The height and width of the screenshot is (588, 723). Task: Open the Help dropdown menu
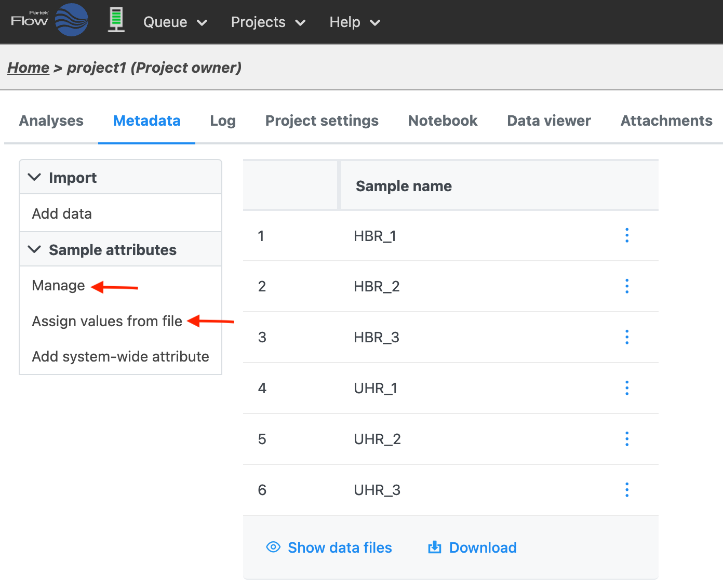click(x=355, y=22)
